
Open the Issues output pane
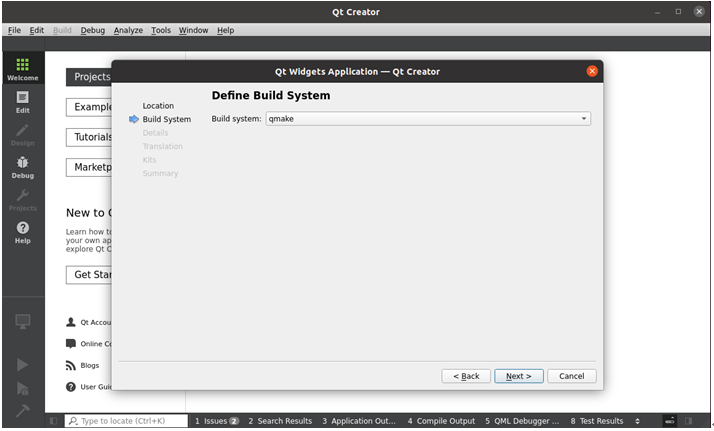point(217,421)
